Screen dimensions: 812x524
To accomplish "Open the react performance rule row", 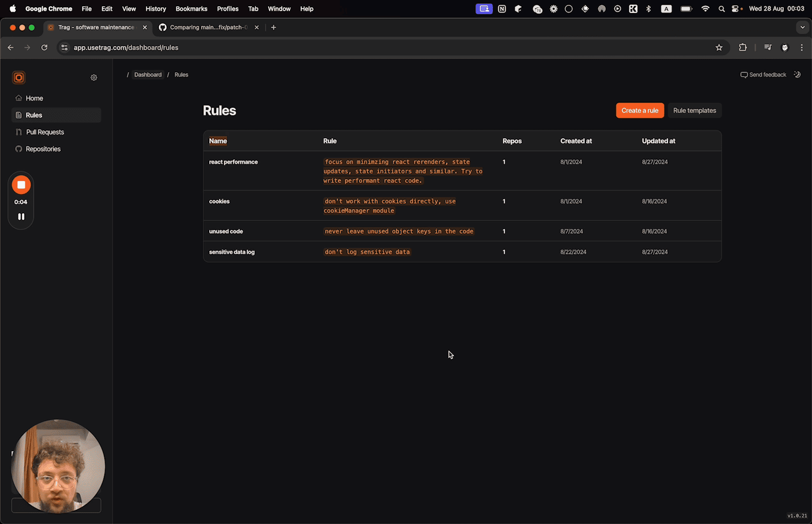I will coord(234,162).
